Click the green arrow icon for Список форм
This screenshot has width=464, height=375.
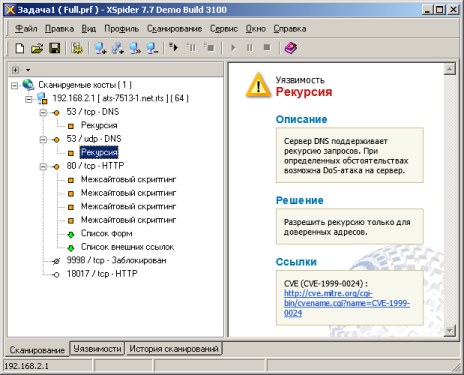click(x=71, y=234)
